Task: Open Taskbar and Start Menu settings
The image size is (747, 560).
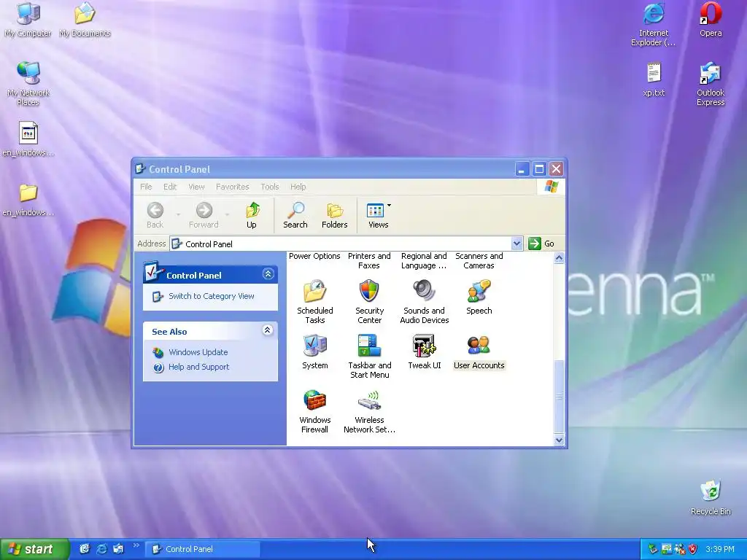Action: tap(369, 356)
